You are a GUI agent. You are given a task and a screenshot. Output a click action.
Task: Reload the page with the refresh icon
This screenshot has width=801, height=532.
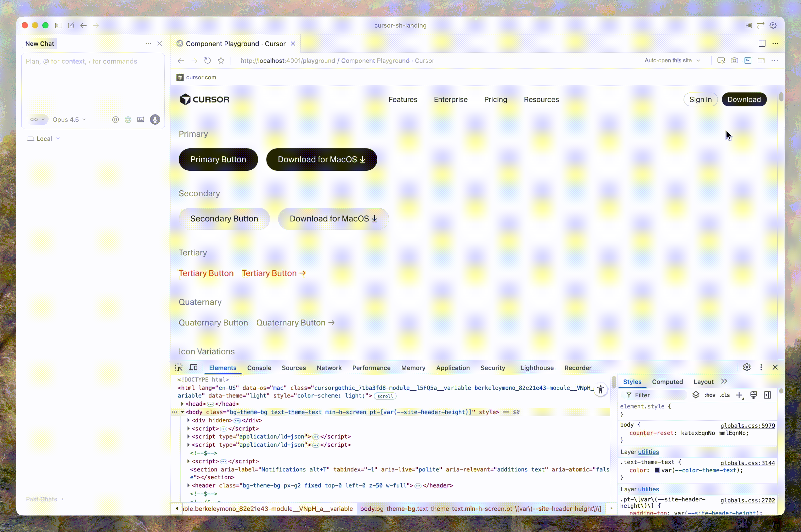point(208,60)
